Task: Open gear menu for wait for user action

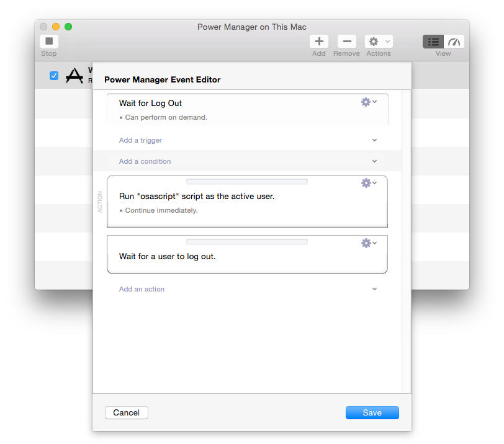Action: click(x=369, y=243)
